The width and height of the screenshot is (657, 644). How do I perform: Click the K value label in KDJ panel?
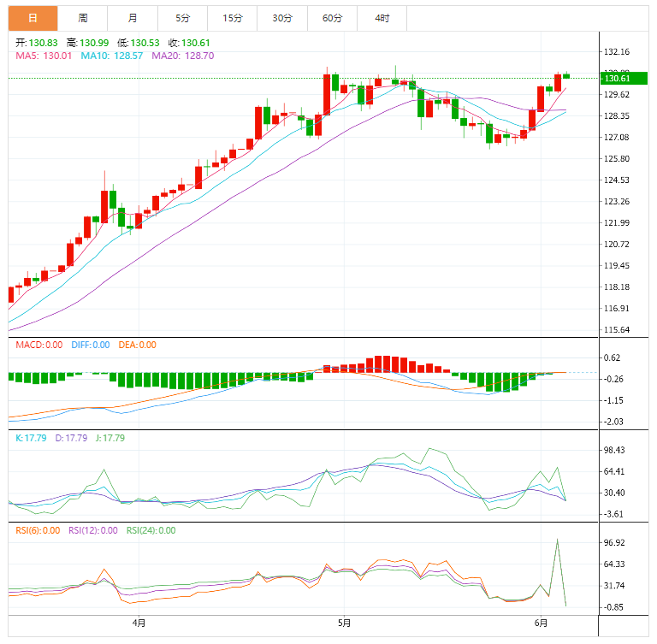(x=27, y=438)
